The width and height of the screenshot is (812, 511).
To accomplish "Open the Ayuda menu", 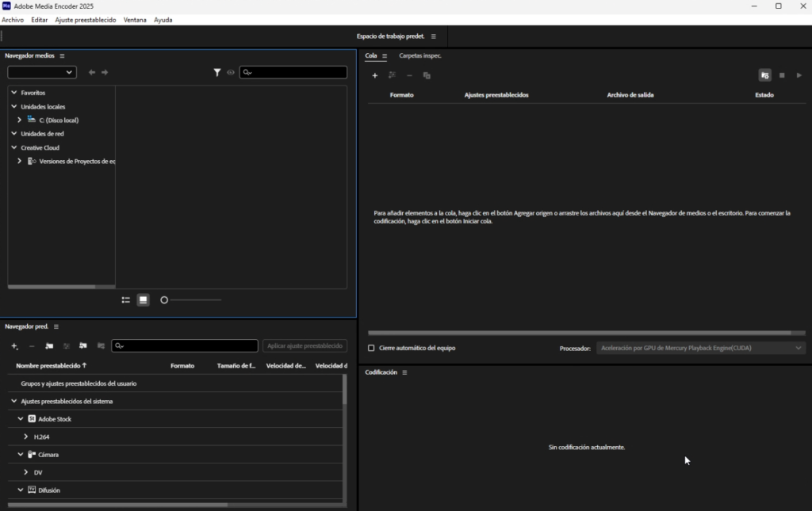I will pyautogui.click(x=163, y=20).
